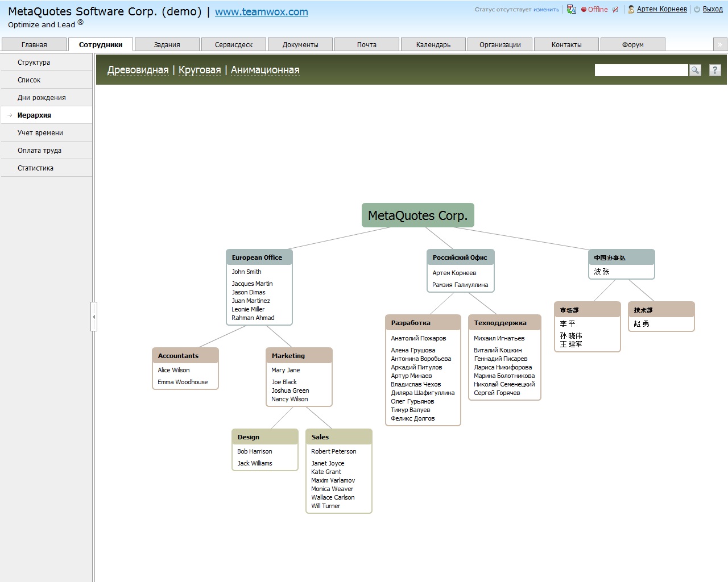Screen dimensions: 728x582
Task: Click Will Turner in Sales
Action: point(326,506)
